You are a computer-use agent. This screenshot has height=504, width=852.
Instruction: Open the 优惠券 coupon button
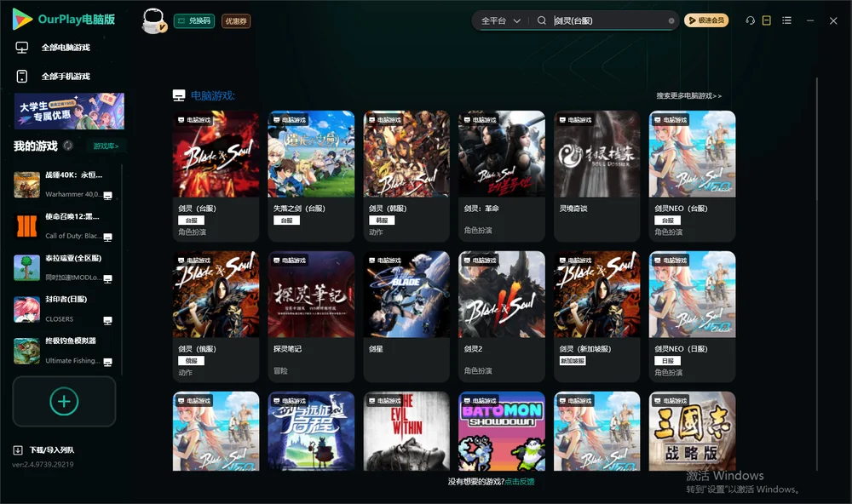(236, 21)
